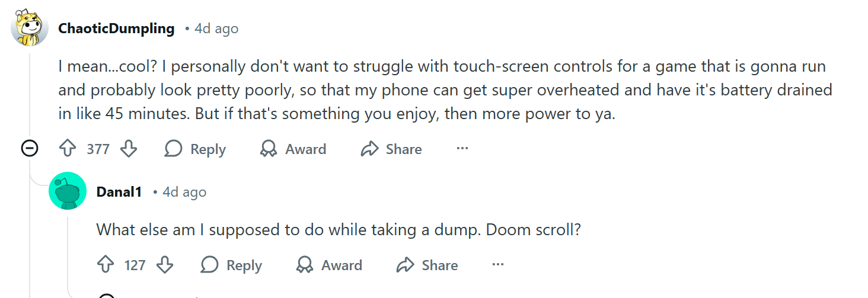Click Share arrow under Danal1's comment
Screen dimensions: 868x298
(406, 265)
